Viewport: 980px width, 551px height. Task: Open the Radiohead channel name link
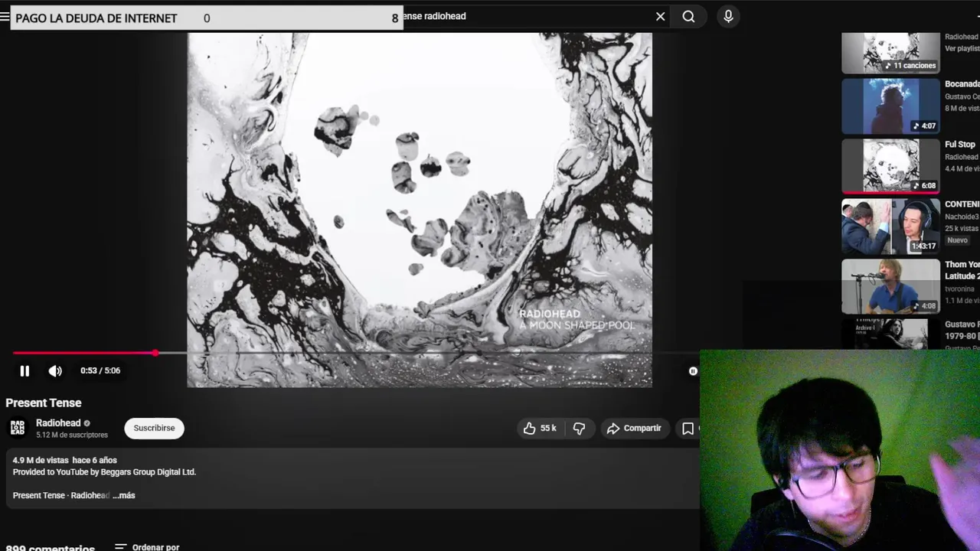[x=58, y=423]
